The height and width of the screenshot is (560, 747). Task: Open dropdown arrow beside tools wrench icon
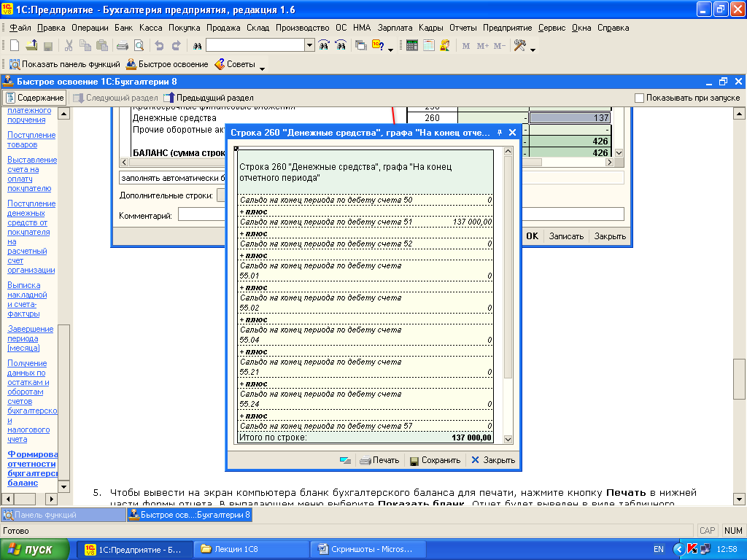[533, 49]
